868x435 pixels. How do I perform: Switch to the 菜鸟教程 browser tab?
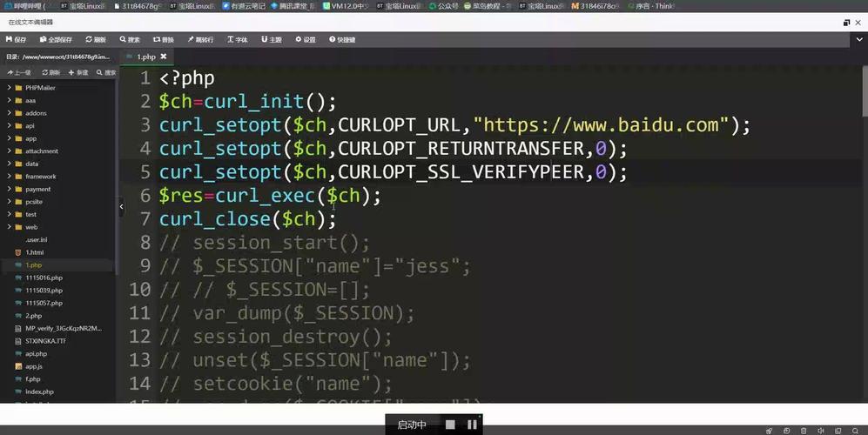click(488, 6)
